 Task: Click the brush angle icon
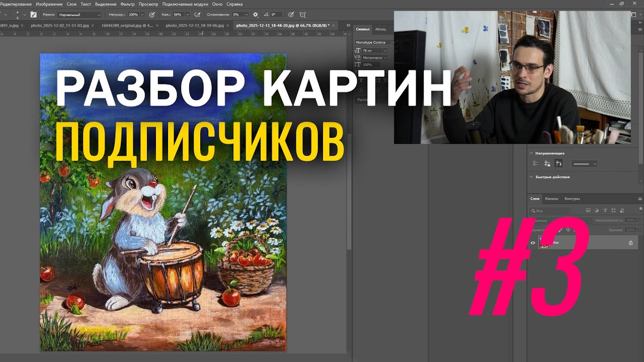tap(267, 15)
